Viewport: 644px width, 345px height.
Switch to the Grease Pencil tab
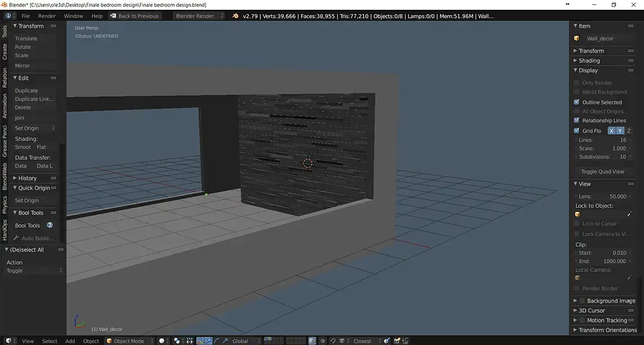[4, 141]
